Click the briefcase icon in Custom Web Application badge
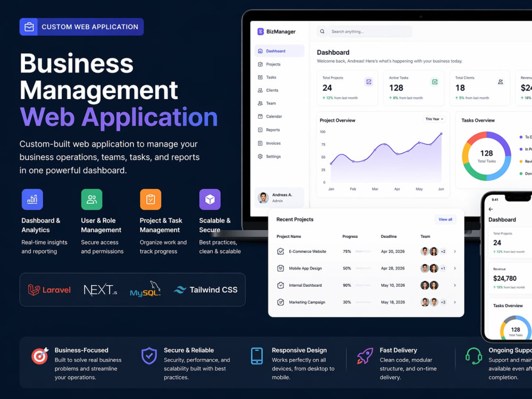The width and height of the screenshot is (532, 399). [29, 27]
